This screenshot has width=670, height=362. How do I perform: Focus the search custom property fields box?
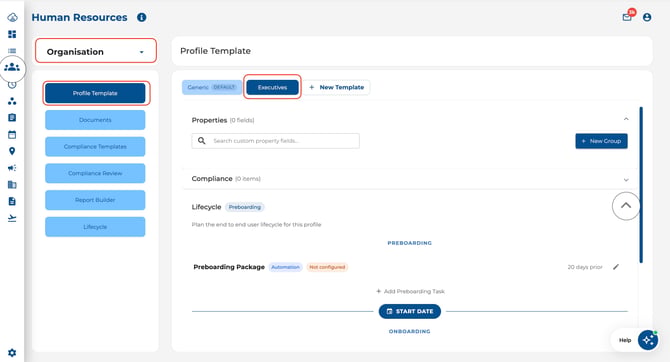coord(276,141)
